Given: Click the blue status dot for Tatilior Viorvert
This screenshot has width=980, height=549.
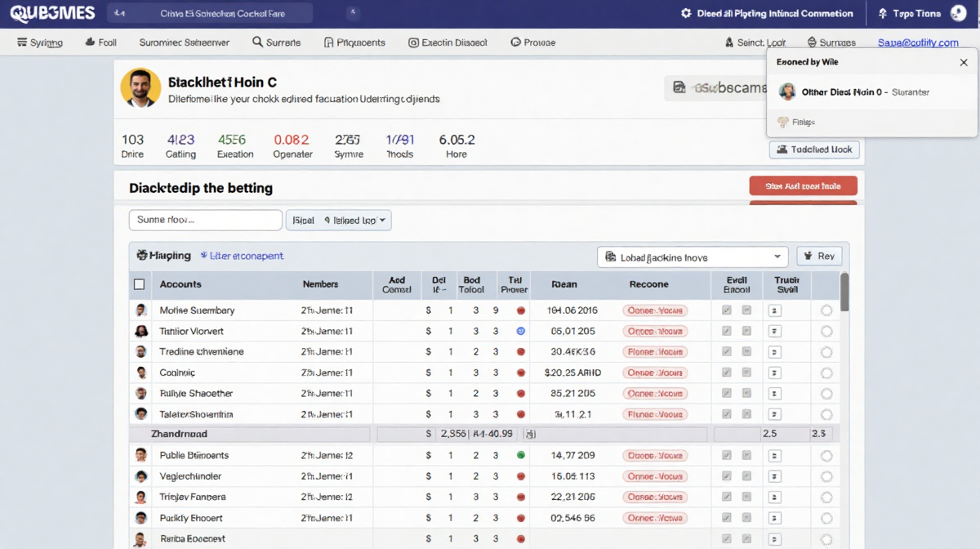Looking at the screenshot, I should pyautogui.click(x=521, y=332).
